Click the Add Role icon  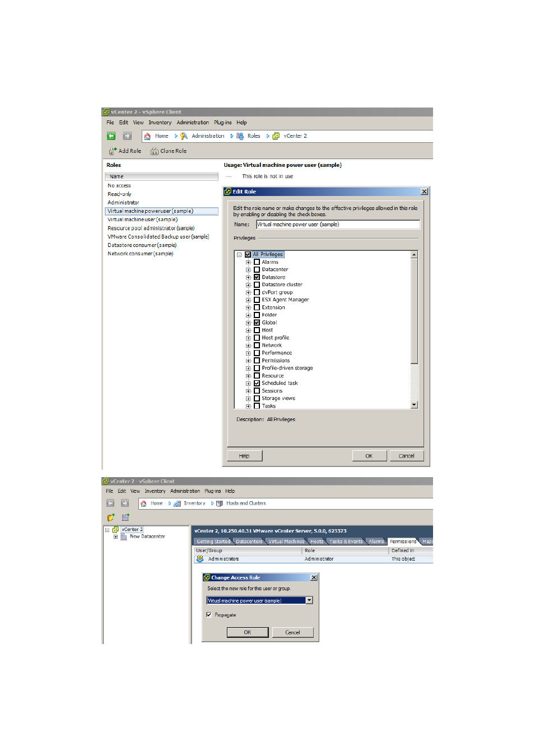tap(113, 151)
